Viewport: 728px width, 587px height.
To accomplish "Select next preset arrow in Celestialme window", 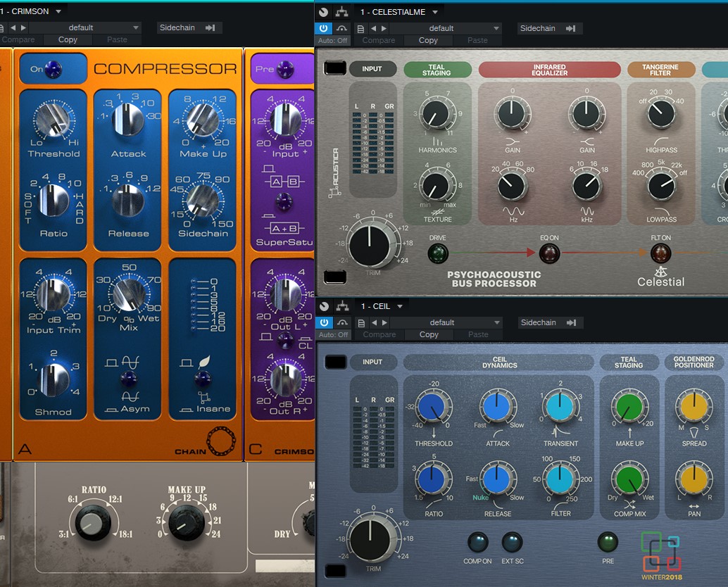I will pyautogui.click(x=384, y=28).
